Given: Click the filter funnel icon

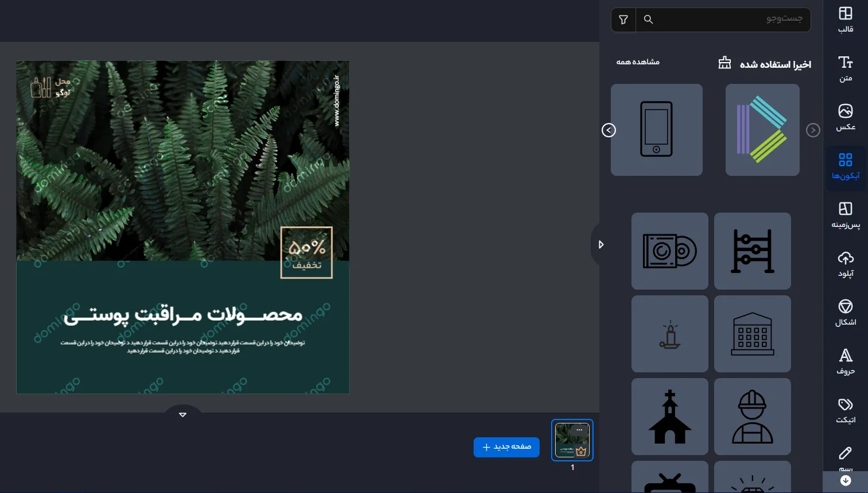Looking at the screenshot, I should (623, 20).
